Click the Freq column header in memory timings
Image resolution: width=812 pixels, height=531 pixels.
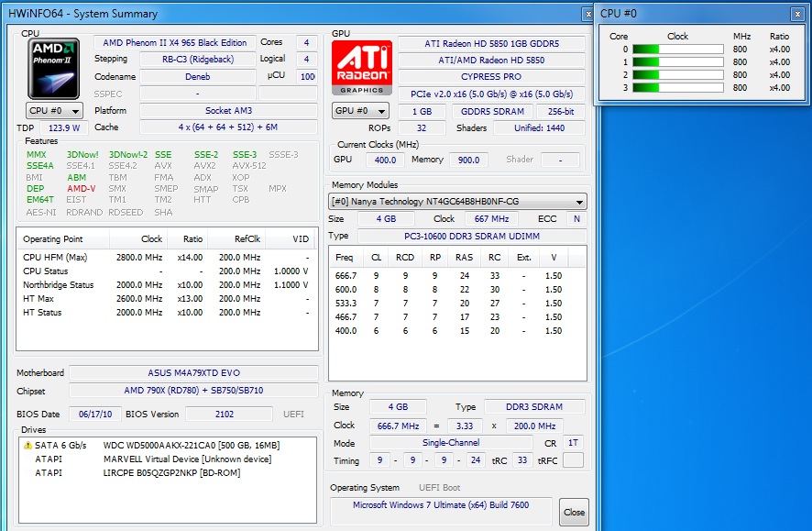[x=345, y=257]
